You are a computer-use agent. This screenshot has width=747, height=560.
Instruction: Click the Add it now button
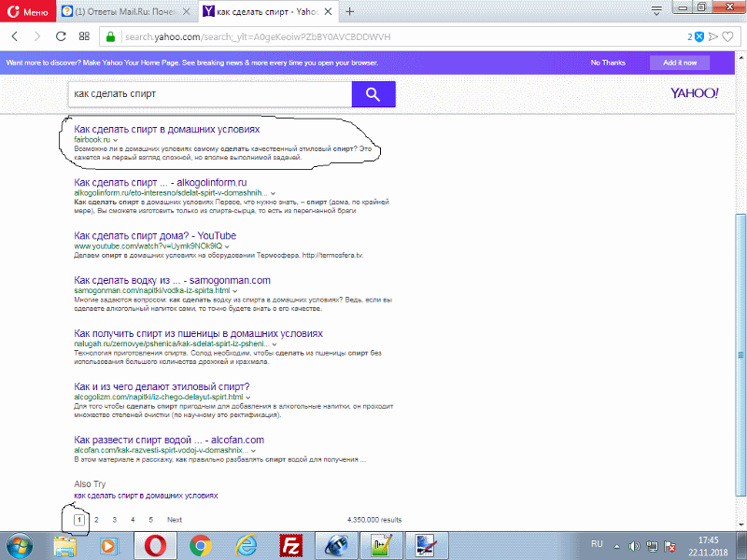(680, 63)
